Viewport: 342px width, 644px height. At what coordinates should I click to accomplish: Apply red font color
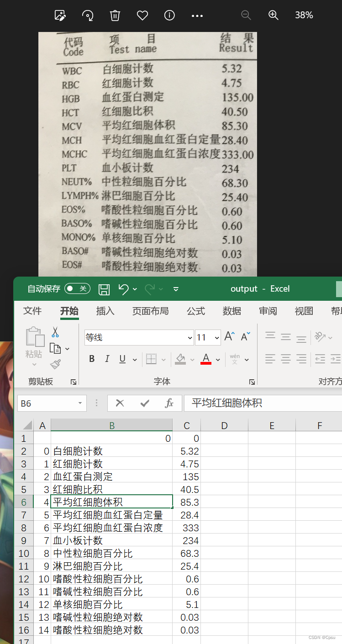pyautogui.click(x=206, y=359)
